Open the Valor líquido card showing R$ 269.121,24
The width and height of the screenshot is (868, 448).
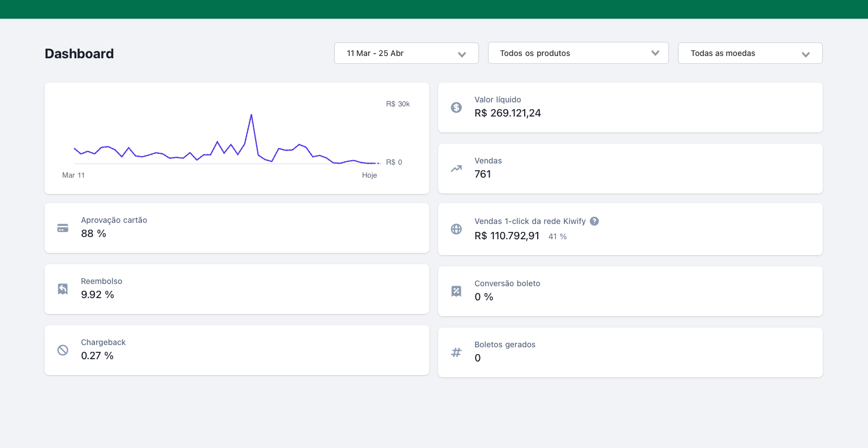(630, 107)
